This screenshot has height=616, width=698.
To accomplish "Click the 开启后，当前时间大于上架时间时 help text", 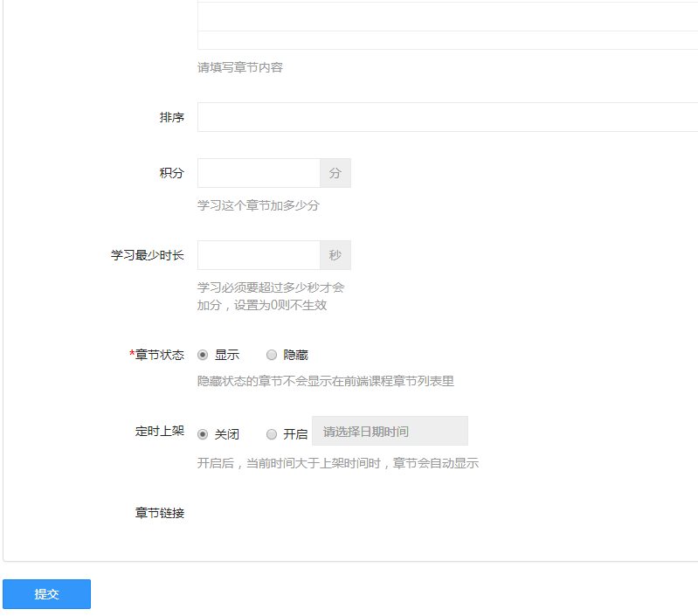I will [x=338, y=463].
